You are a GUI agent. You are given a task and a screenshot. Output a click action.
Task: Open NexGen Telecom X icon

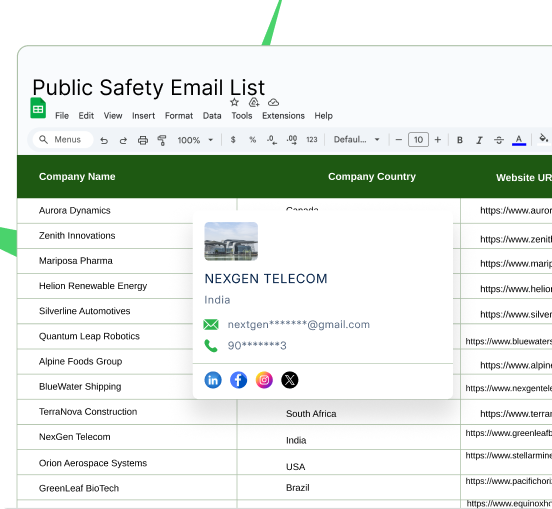point(290,380)
